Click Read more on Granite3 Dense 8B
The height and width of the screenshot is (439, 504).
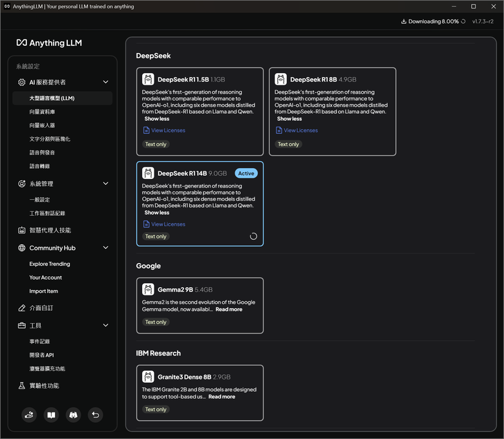click(222, 397)
